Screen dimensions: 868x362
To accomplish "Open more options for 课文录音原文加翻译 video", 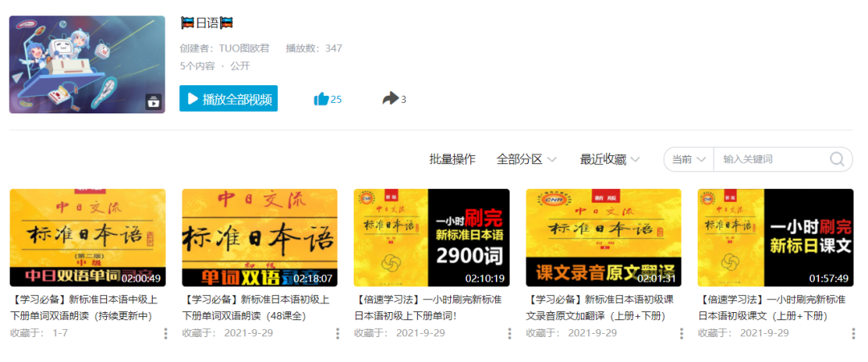I will click(682, 333).
